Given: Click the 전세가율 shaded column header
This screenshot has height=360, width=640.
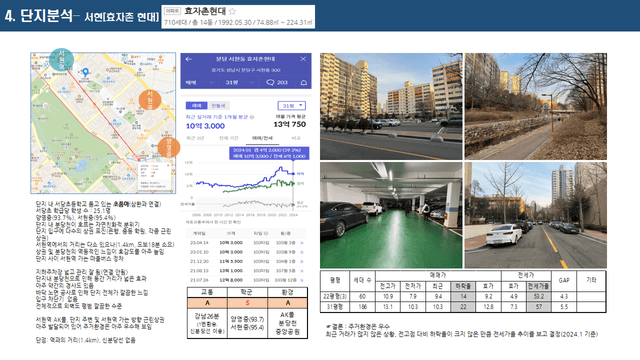Looking at the screenshot, I should [538, 286].
